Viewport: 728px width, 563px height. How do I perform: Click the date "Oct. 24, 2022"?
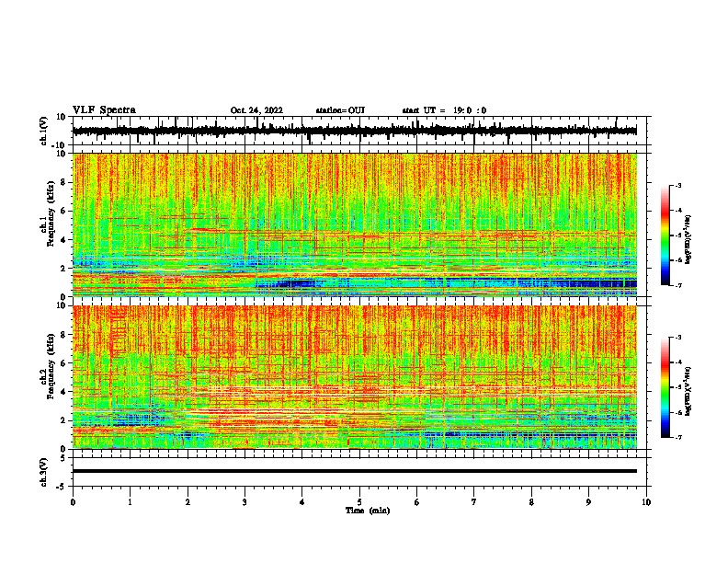pos(256,110)
